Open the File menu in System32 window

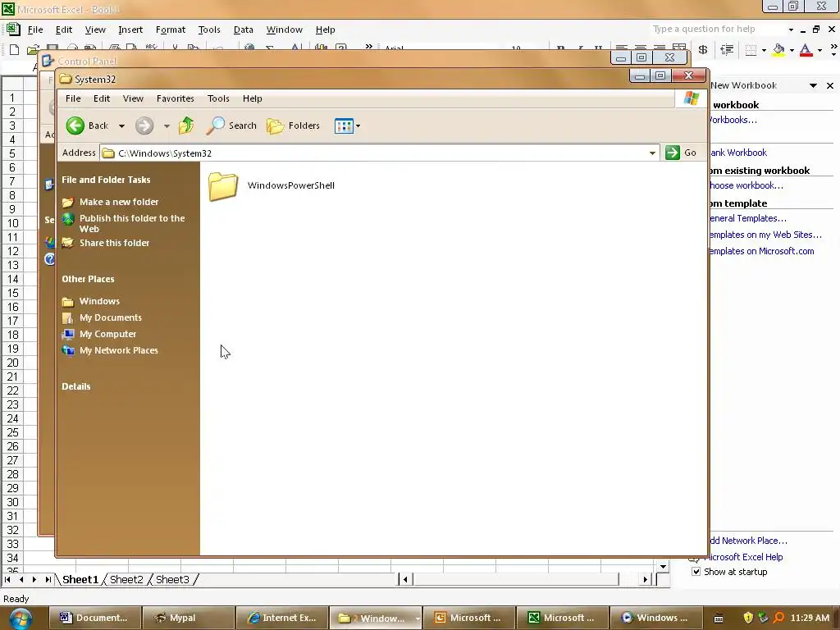coord(73,98)
